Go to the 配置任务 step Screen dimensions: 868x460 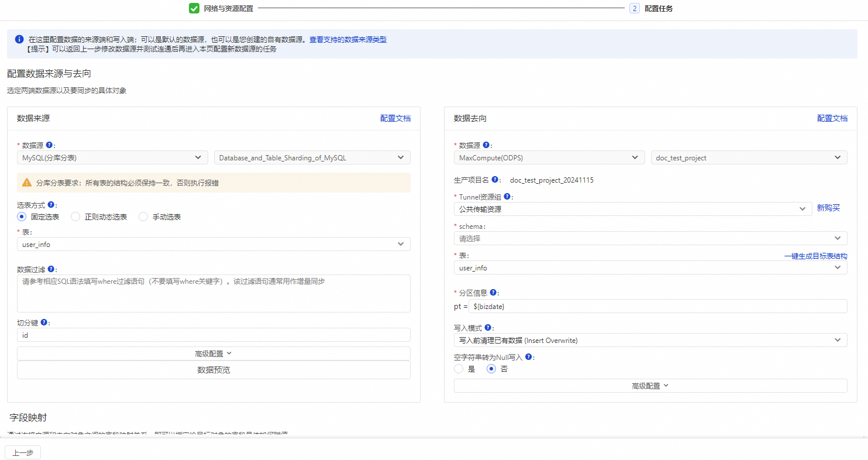coord(659,9)
